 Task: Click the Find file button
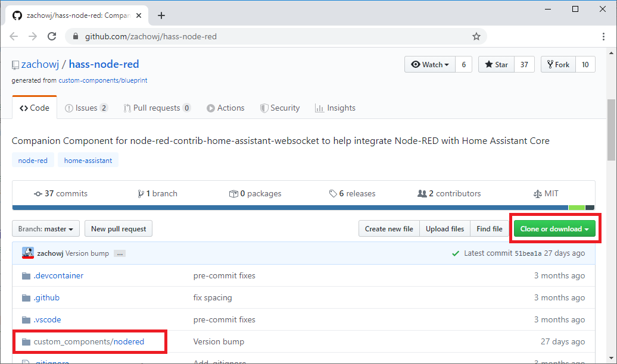[x=490, y=229]
